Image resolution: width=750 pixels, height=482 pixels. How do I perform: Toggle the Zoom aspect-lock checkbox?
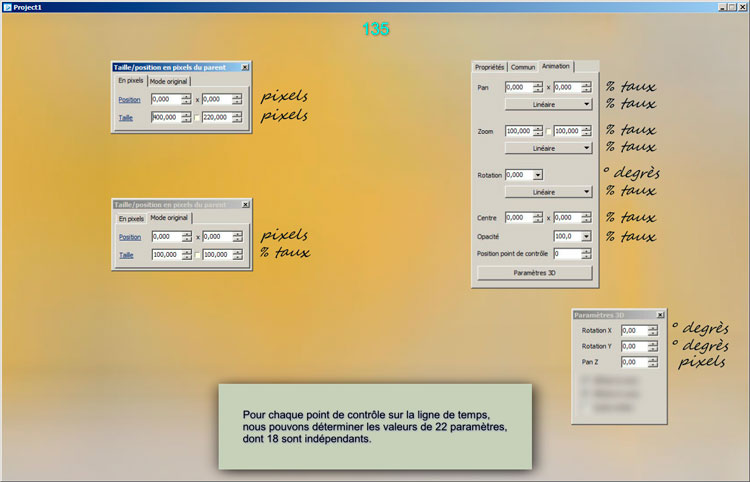(549, 131)
